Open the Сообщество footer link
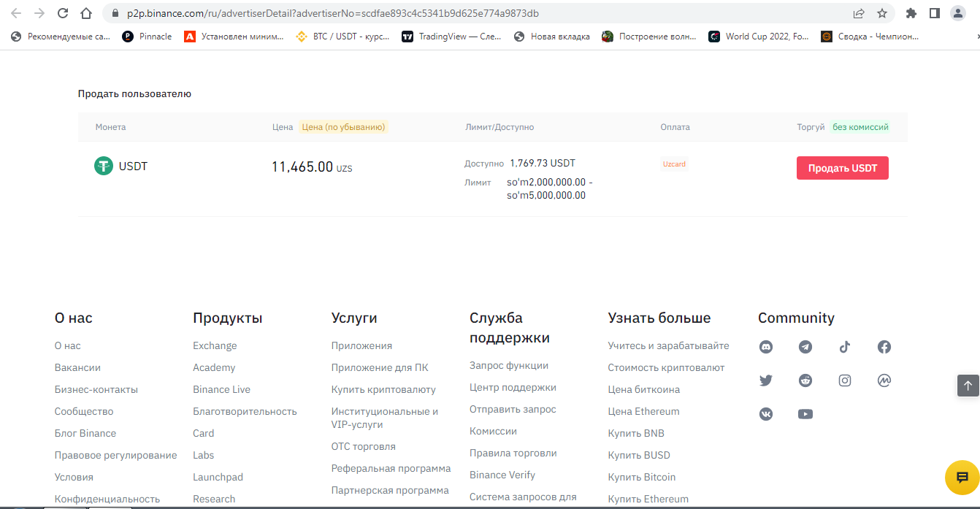Viewport: 980px width, 509px height. [84, 411]
